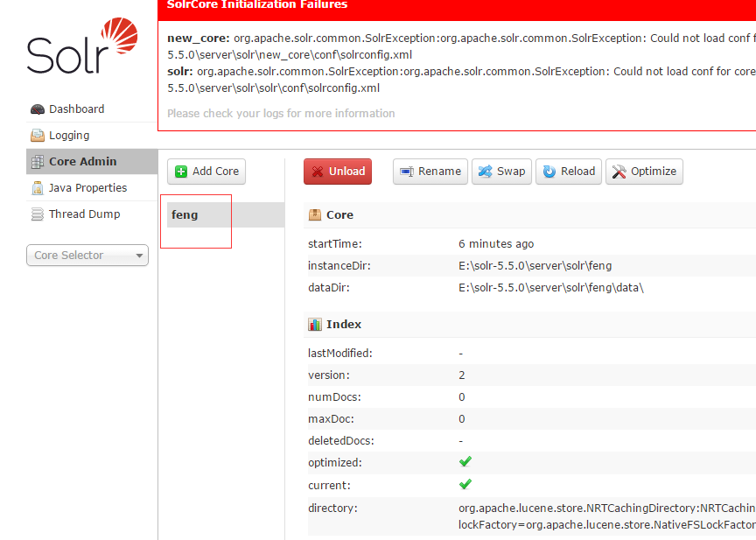
Task: Click the startTime value 6 minutes ago
Action: coord(496,244)
